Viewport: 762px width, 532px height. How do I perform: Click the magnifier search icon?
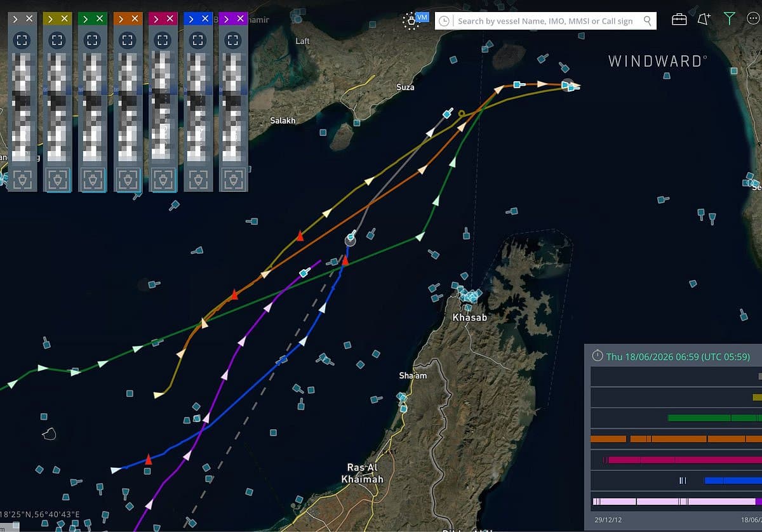[648, 21]
